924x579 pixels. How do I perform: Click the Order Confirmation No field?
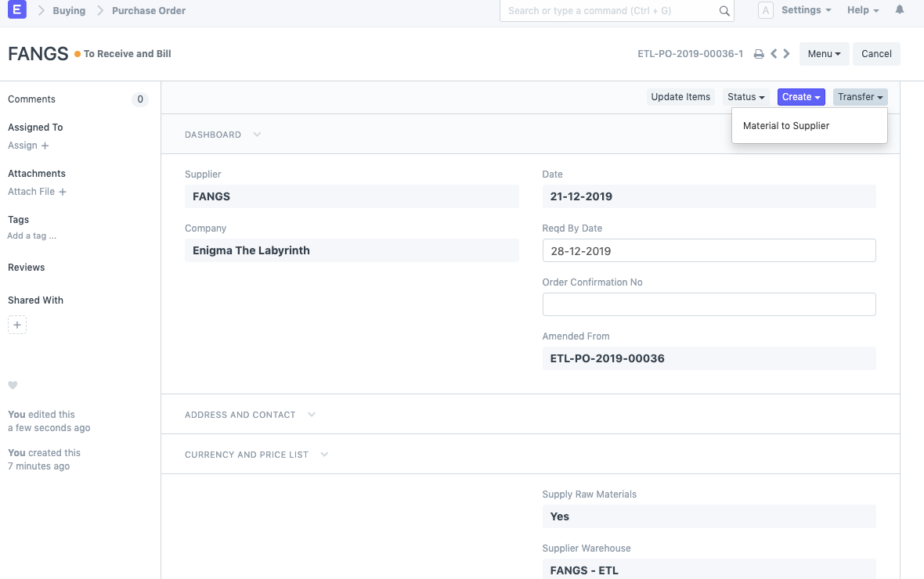[709, 304]
